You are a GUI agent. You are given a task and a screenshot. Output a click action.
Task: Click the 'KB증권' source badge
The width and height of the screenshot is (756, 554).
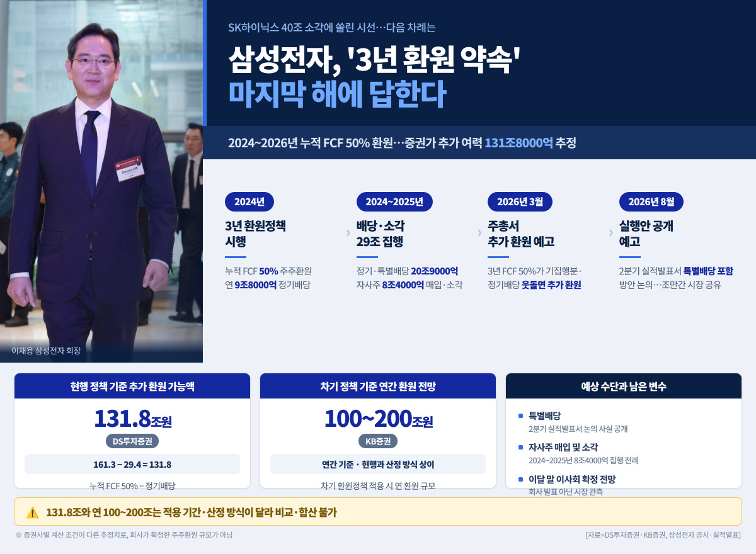pyautogui.click(x=378, y=441)
